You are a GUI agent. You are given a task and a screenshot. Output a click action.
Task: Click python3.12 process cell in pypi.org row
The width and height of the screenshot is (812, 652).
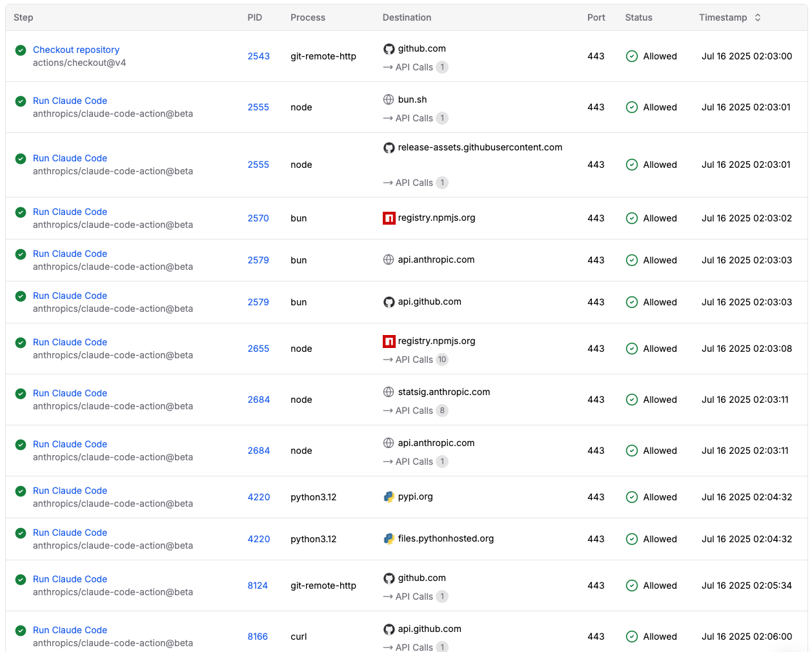(314, 497)
